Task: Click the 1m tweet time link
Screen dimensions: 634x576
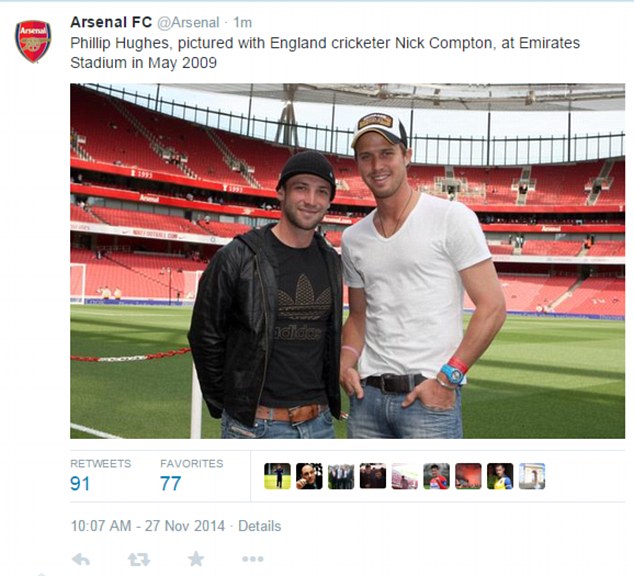Action: coord(242,22)
